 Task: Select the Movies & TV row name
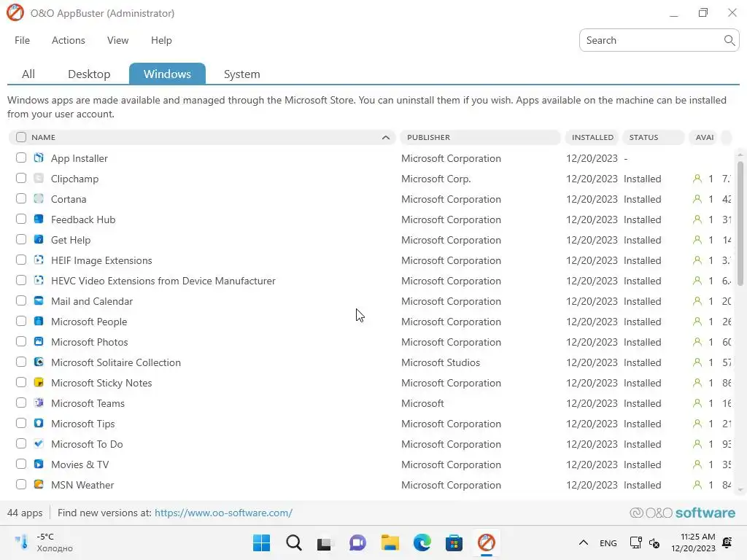click(80, 464)
